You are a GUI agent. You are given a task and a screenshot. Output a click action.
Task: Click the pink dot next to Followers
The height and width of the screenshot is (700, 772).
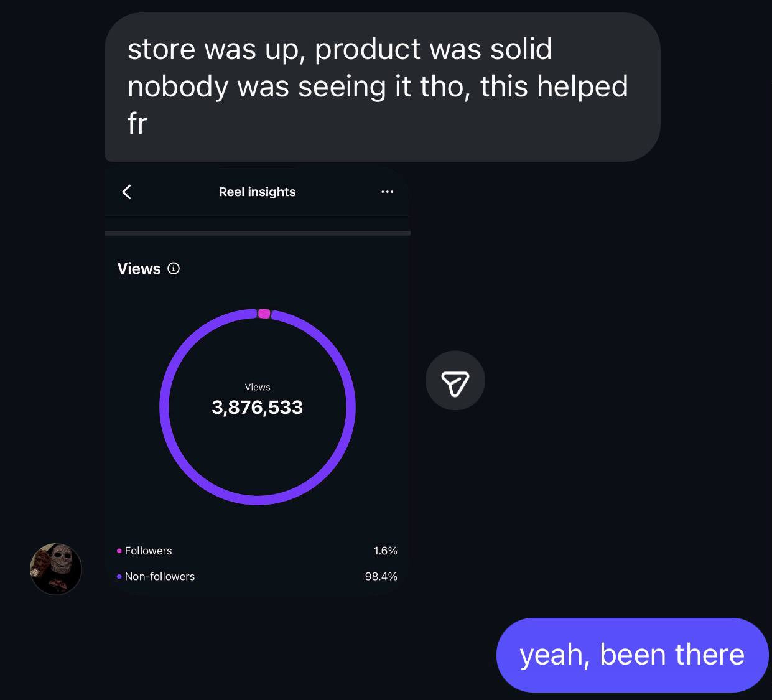[x=119, y=551]
